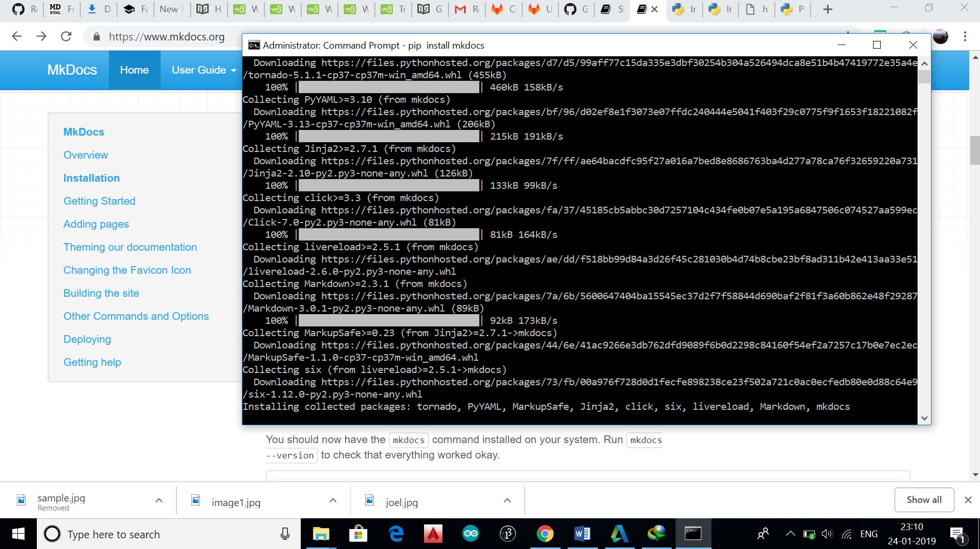
Task: Open Microsoft Word from the taskbar
Action: (582, 534)
